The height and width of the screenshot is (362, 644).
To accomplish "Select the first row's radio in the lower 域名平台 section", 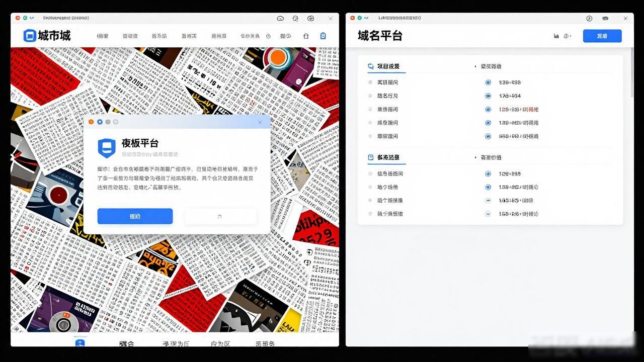I will point(370,173).
